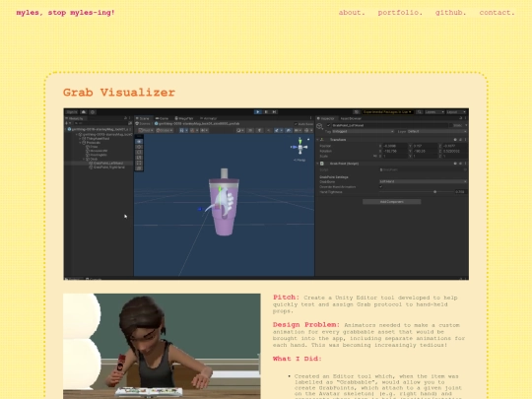Click the Hand Tightness value field
This screenshot has height=399, width=532.
[x=460, y=192]
